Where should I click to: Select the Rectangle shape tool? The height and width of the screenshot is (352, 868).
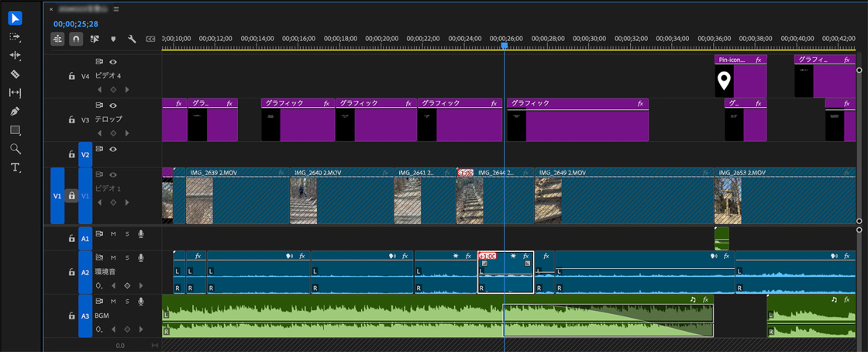[x=15, y=130]
